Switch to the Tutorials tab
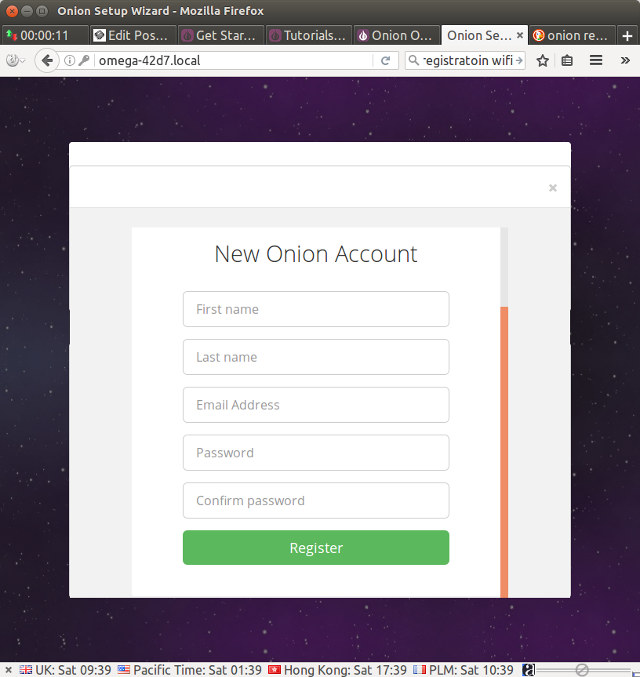The width and height of the screenshot is (640, 677). click(x=309, y=35)
